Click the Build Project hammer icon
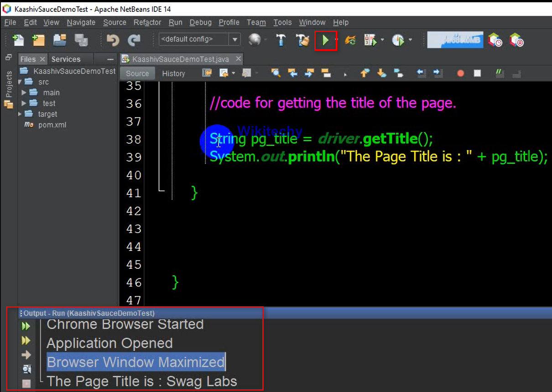The height and width of the screenshot is (392, 552). [281, 41]
